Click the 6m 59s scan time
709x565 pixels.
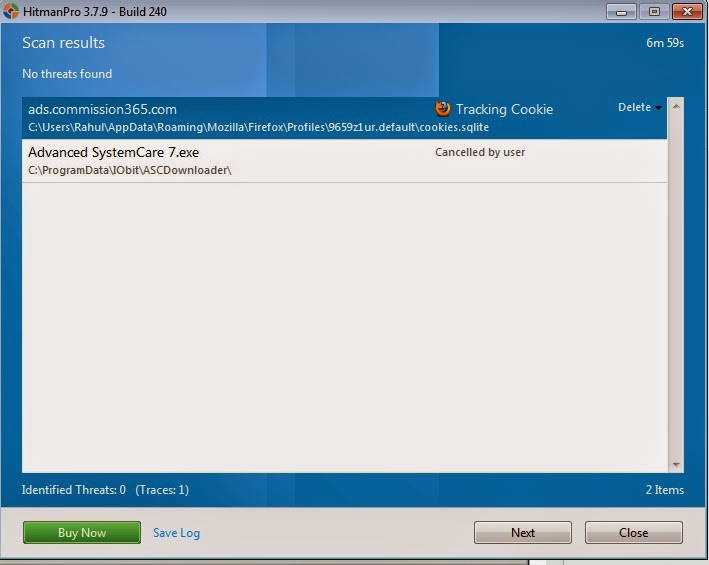pos(665,43)
